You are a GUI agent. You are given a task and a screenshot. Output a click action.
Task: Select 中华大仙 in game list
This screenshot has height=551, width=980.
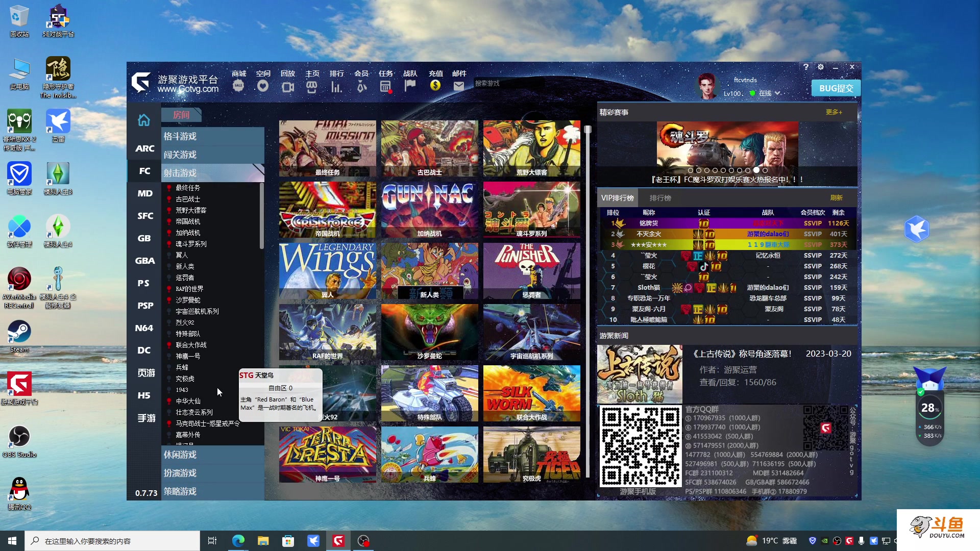click(x=188, y=401)
